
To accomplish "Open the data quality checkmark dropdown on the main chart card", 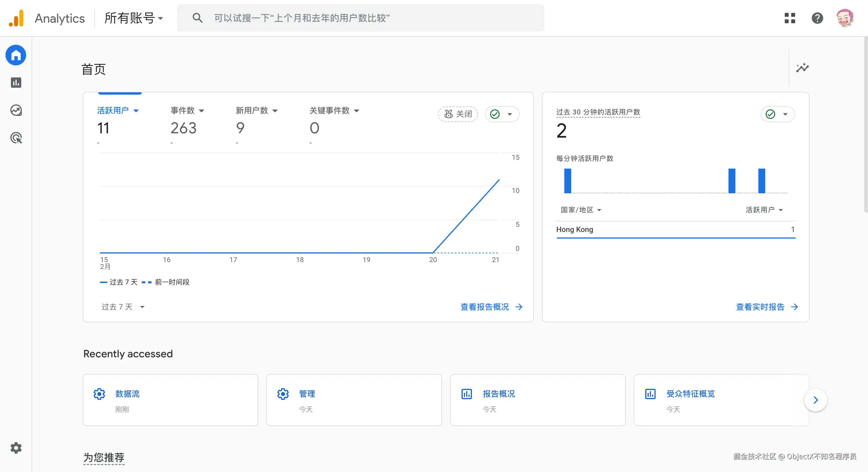I will tap(502, 114).
